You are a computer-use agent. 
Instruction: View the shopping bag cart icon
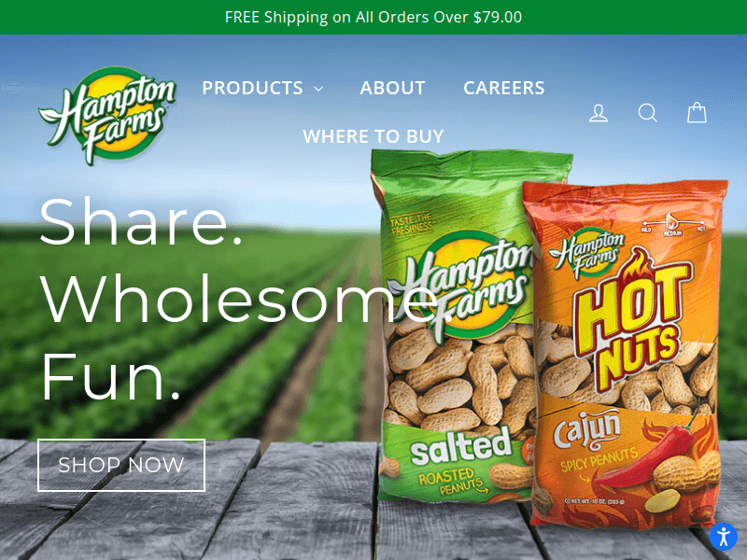pyautogui.click(x=697, y=113)
